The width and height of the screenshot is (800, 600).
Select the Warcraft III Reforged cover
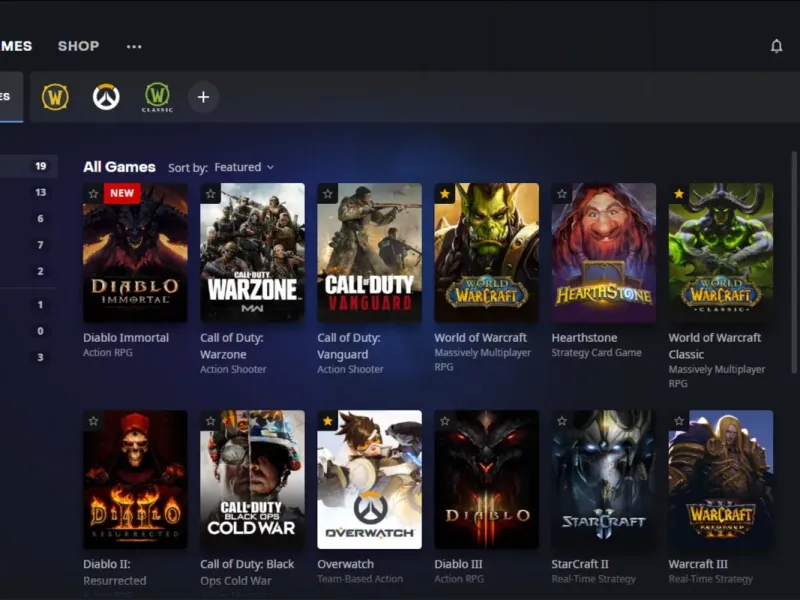click(x=721, y=480)
